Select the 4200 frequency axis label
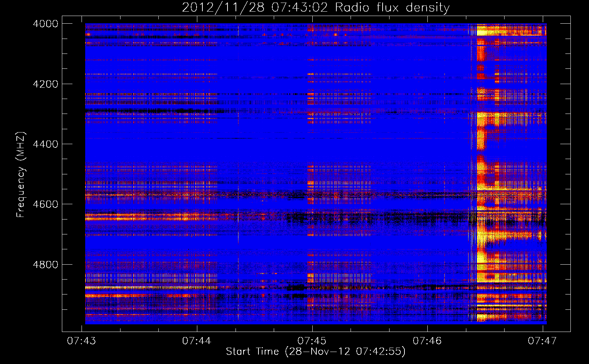The height and width of the screenshot is (364, 589). click(46, 84)
